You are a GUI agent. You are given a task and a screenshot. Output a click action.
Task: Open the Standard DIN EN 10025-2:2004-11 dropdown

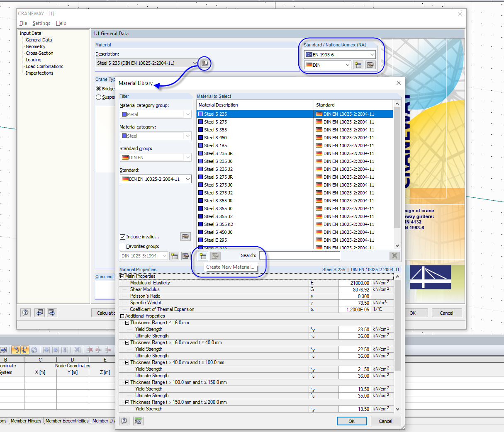[x=188, y=179]
